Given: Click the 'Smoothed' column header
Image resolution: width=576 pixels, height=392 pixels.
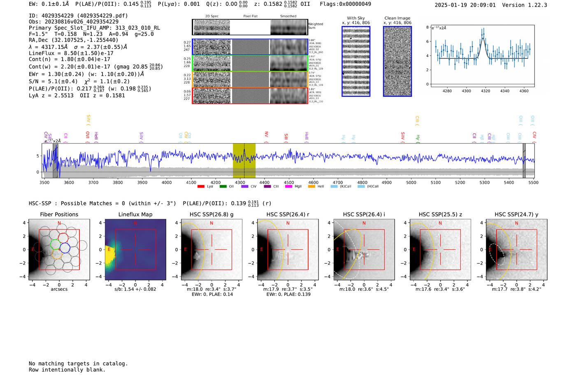Looking at the screenshot, I should tap(288, 16).
